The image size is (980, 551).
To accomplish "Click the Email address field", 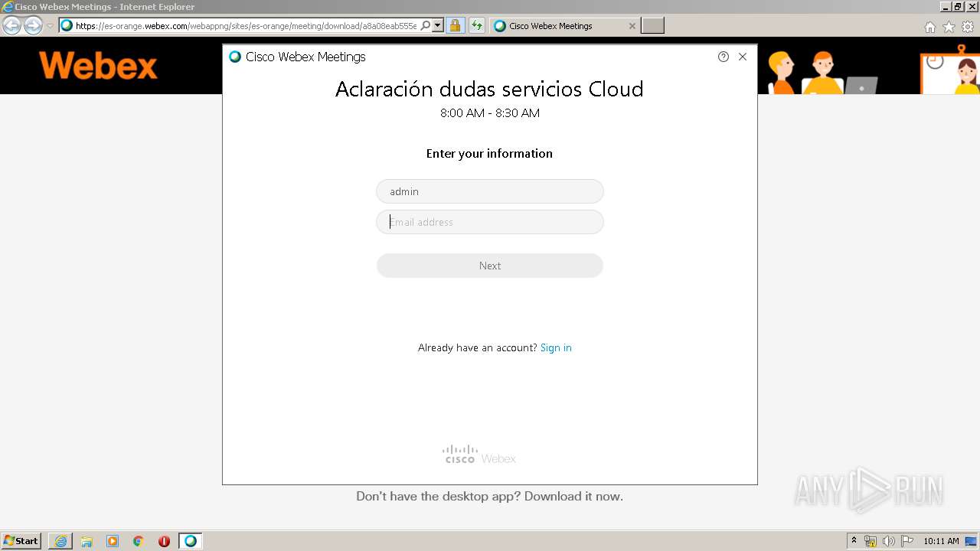I will pyautogui.click(x=490, y=222).
